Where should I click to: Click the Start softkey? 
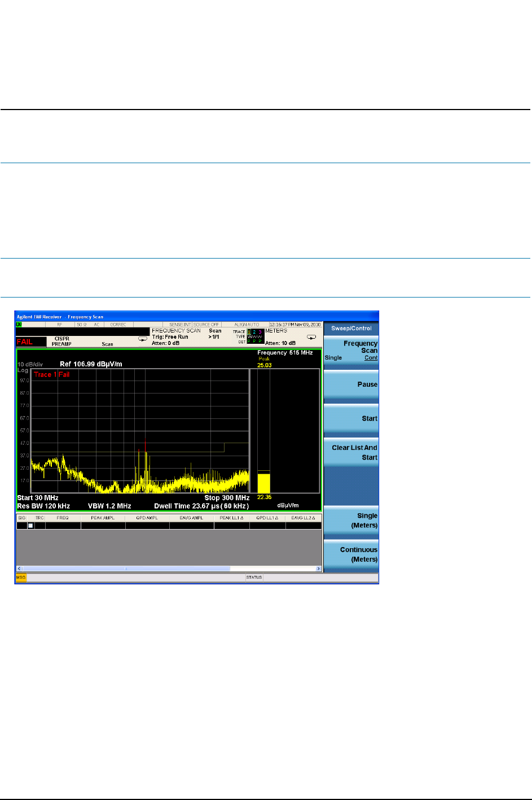[351, 418]
